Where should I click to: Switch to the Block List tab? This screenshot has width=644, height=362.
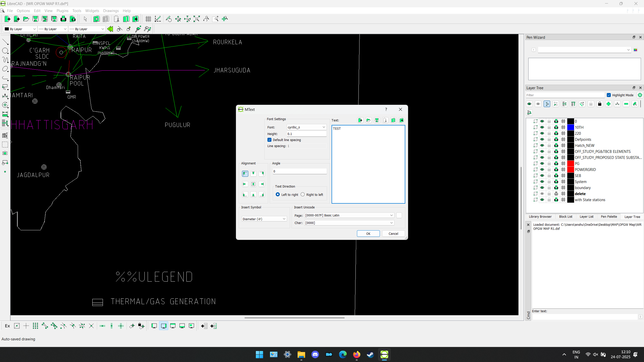click(x=566, y=216)
